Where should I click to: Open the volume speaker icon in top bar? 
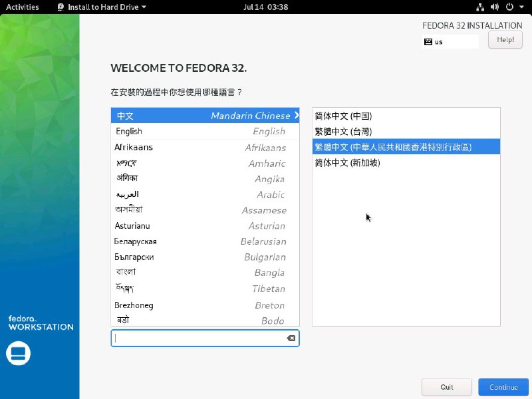click(x=495, y=7)
